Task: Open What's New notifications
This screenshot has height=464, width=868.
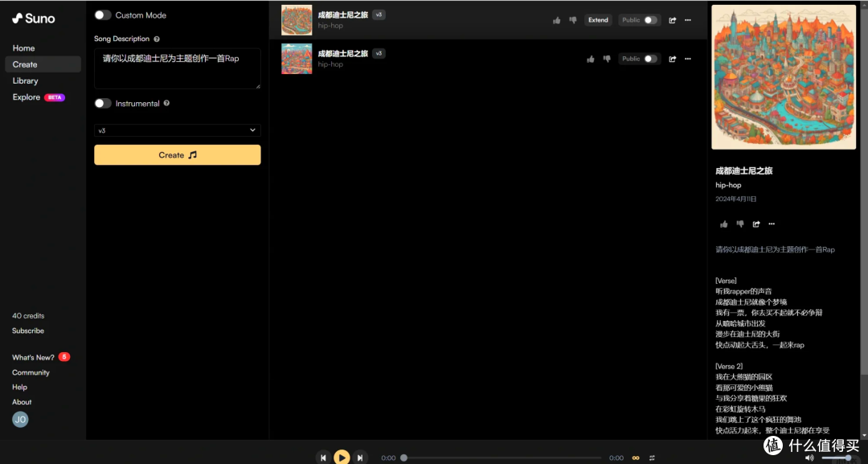Action: [x=41, y=357]
